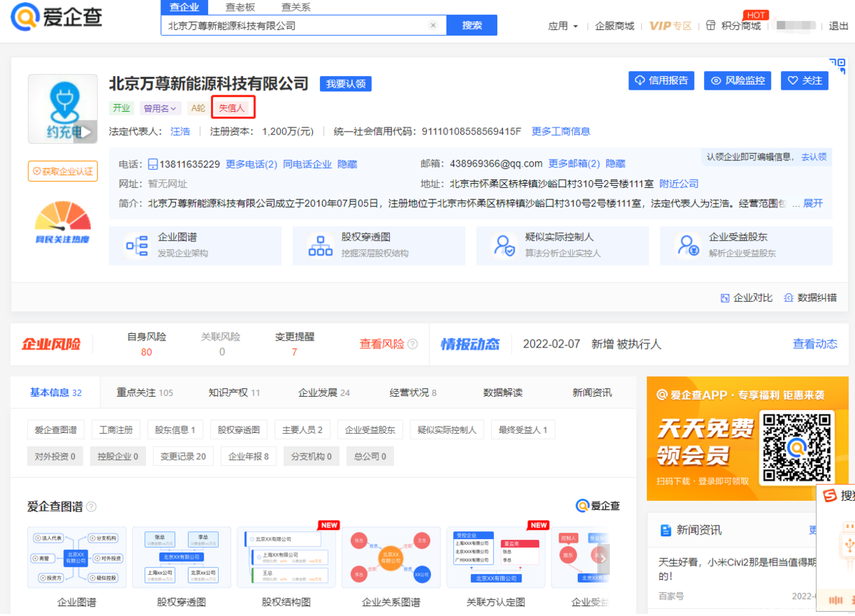Click the 主要人员 2 chip

pos(302,429)
